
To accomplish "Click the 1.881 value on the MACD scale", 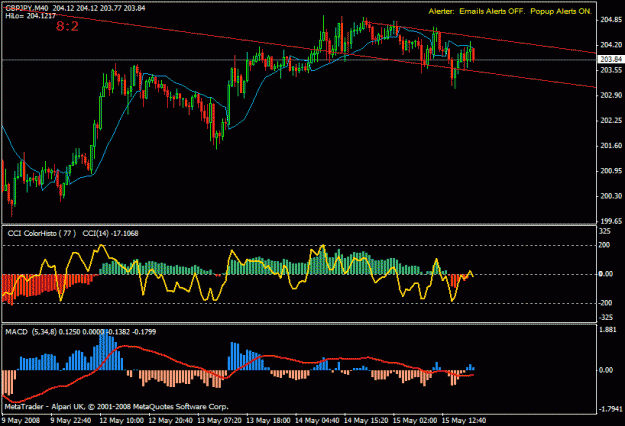I will point(607,330).
